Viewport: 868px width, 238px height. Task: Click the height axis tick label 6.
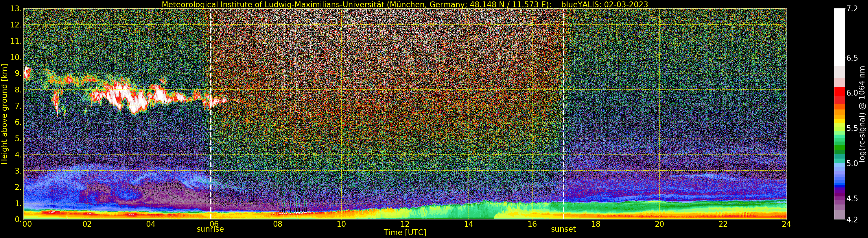coord(18,122)
